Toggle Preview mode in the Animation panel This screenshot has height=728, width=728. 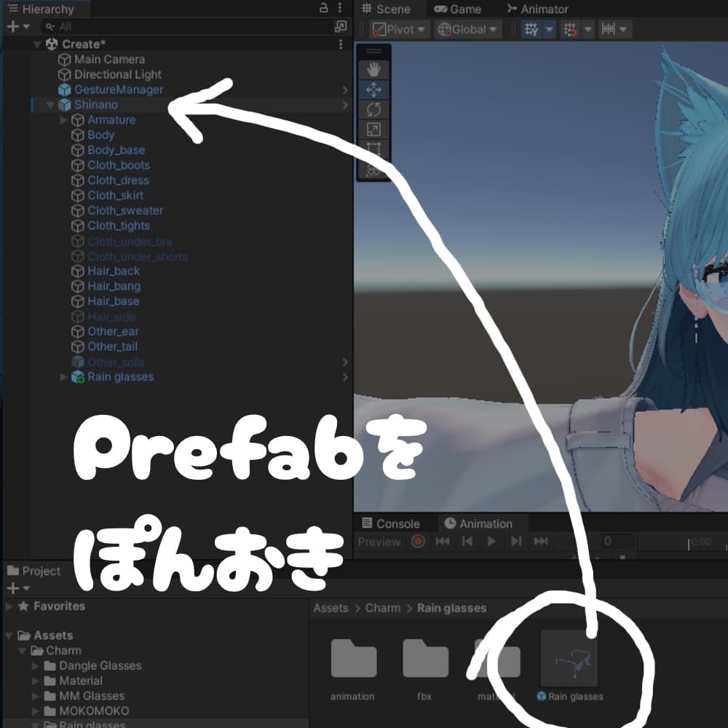point(379,541)
